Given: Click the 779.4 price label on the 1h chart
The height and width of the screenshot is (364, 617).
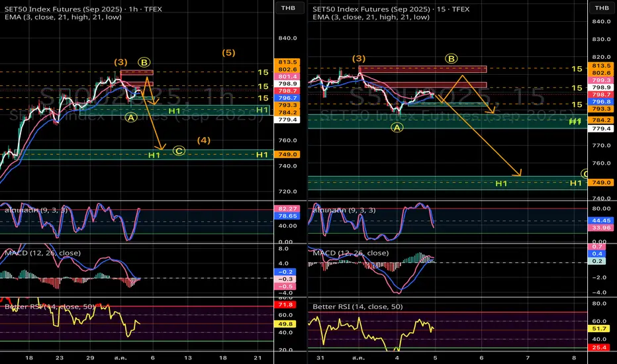Looking at the screenshot, I should [287, 119].
